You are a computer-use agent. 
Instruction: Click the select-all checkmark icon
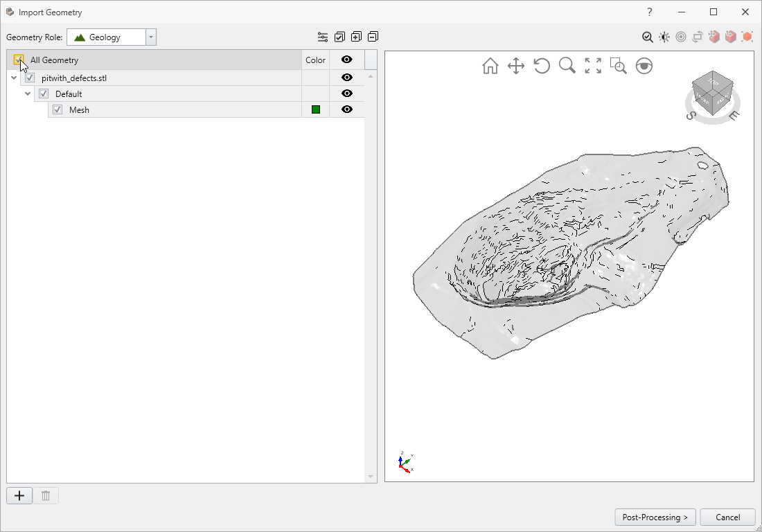pos(339,37)
